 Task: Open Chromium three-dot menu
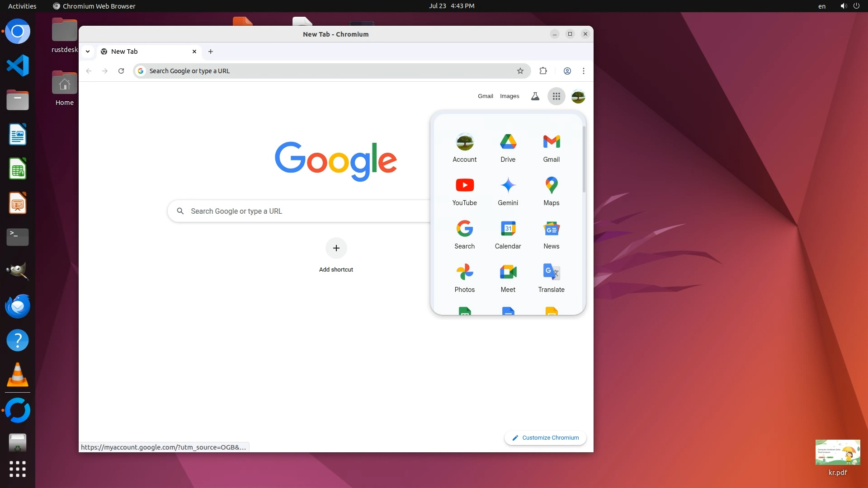[x=583, y=71]
